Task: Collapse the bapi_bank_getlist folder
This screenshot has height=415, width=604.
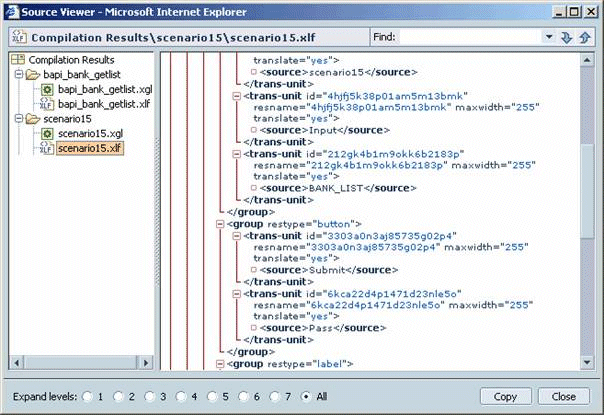Action: pyautogui.click(x=18, y=74)
